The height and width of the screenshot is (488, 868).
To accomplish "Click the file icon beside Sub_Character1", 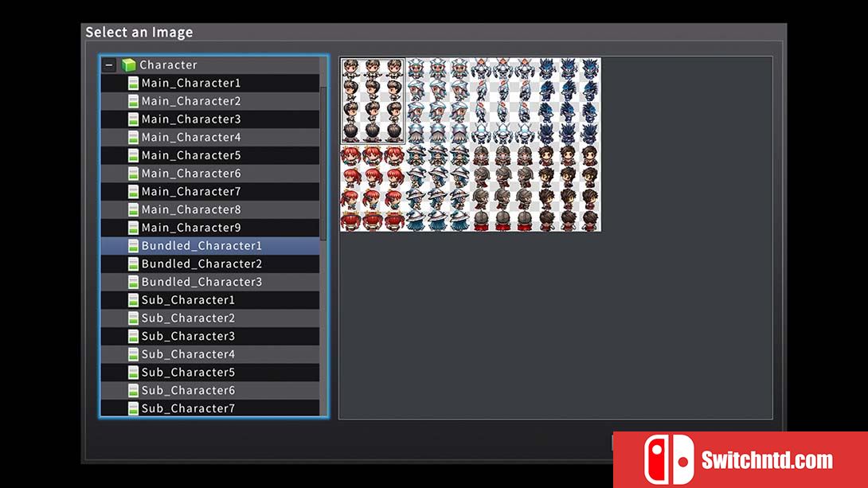I will click(x=133, y=300).
